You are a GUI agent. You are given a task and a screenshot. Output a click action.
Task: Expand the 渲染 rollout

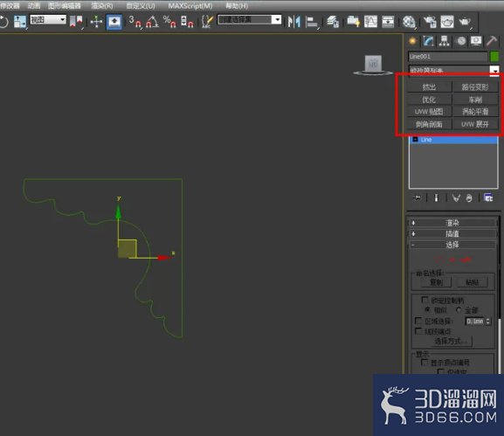tap(452, 223)
